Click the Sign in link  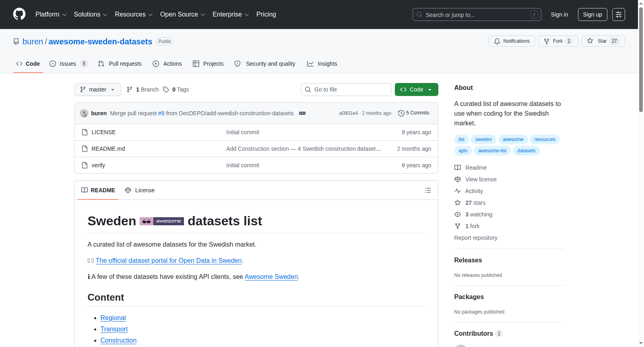point(559,15)
